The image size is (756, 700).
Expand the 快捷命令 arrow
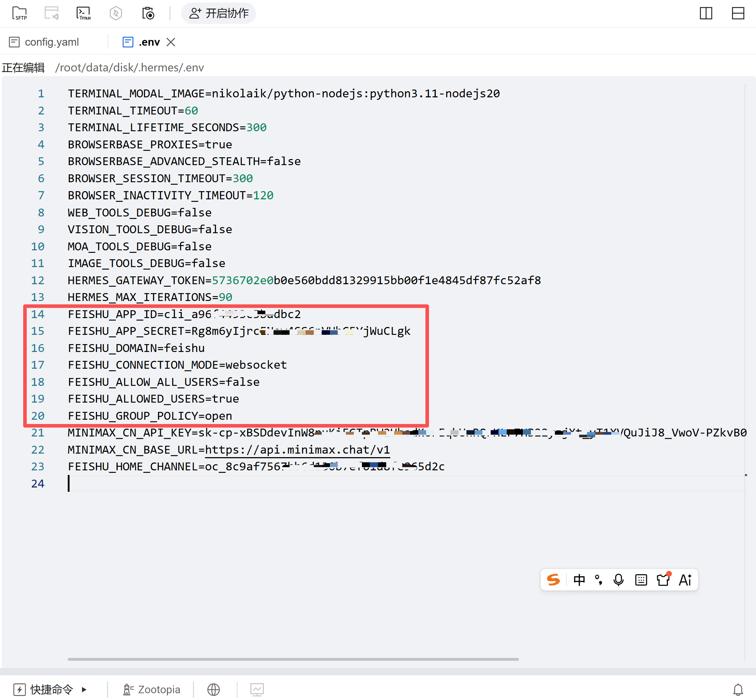pos(84,689)
